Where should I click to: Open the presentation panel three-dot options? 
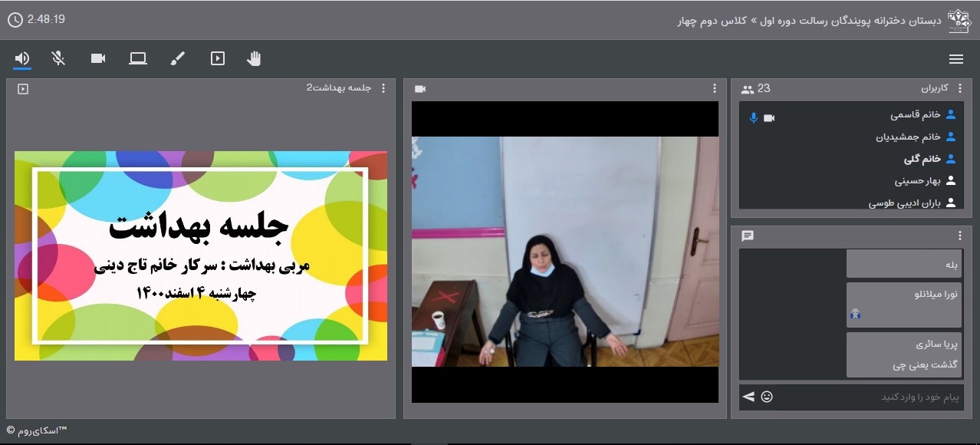pos(383,88)
